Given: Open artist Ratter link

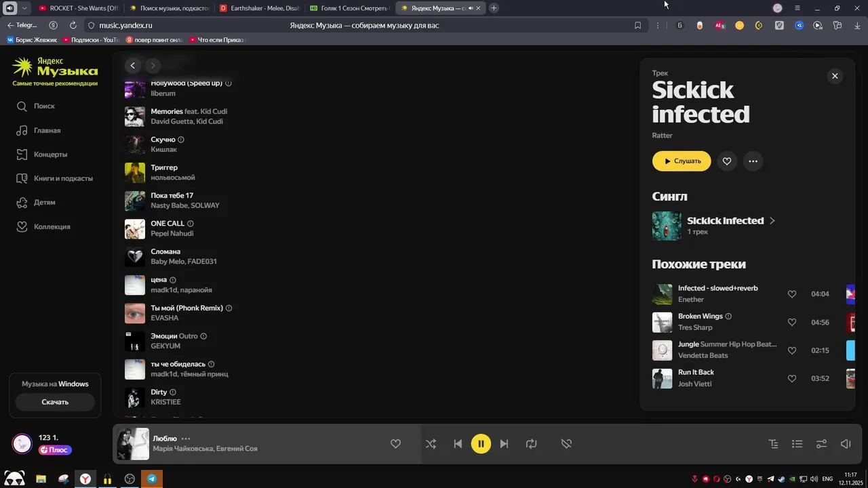Looking at the screenshot, I should tap(663, 136).
